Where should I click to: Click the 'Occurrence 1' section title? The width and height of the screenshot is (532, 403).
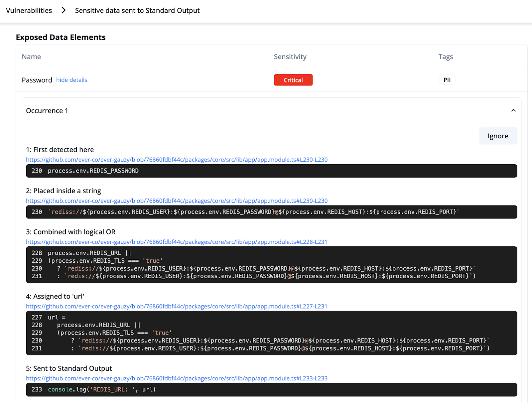point(47,111)
